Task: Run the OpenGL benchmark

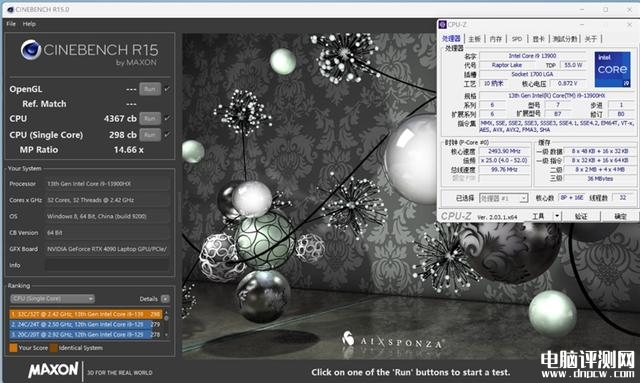Action: coord(150,89)
